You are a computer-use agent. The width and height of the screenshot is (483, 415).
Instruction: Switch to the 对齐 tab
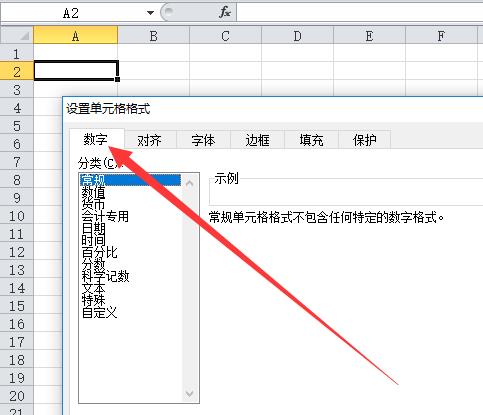point(149,140)
